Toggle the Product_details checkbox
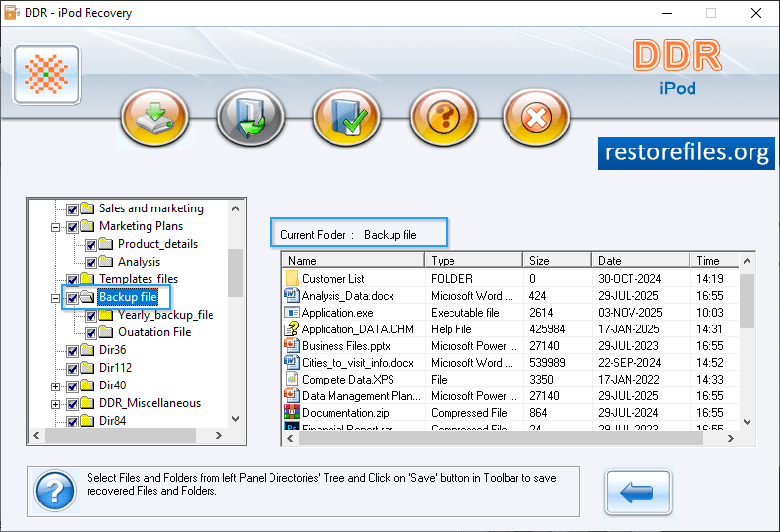780x532 pixels. [x=90, y=245]
